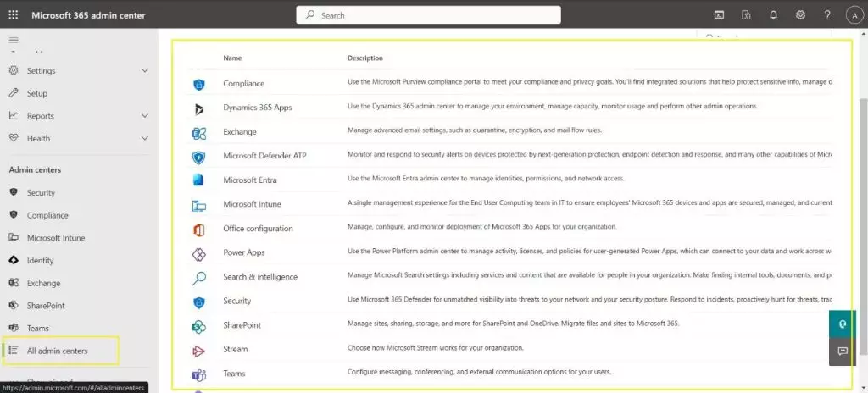This screenshot has width=868, height=393.
Task: Select All admin centers in sidebar
Action: pos(57,351)
